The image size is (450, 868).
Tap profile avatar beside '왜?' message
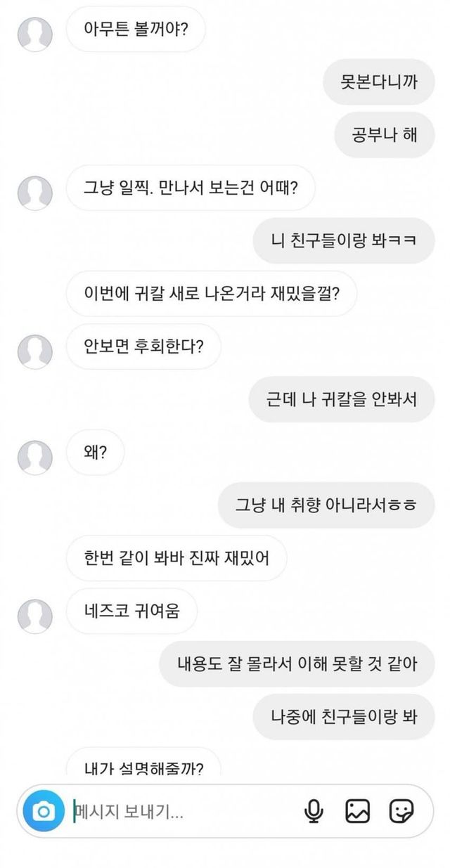tap(34, 457)
